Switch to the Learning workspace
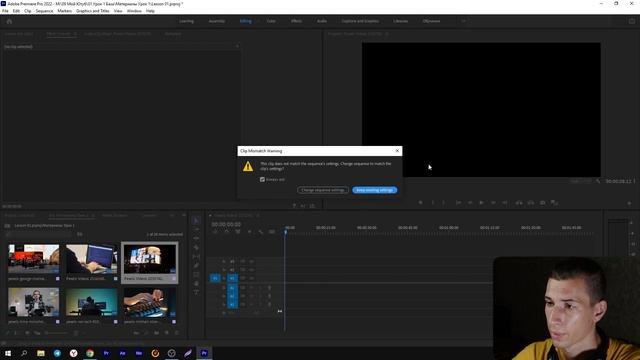The height and width of the screenshot is (360, 640). pos(187,21)
